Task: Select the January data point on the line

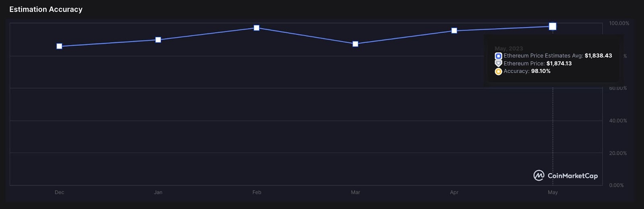Action: 158,40
